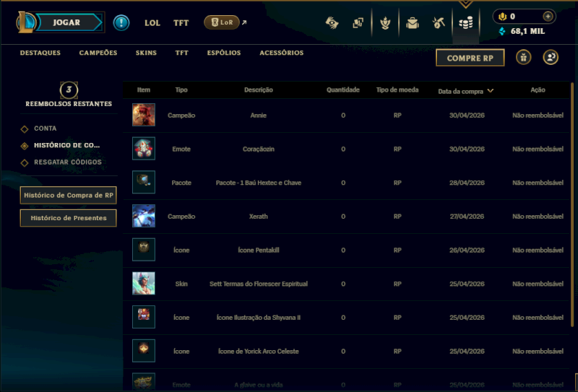Viewport: 578px width, 392px height.
Task: Click the Sett skin thumbnail
Action: point(144,283)
